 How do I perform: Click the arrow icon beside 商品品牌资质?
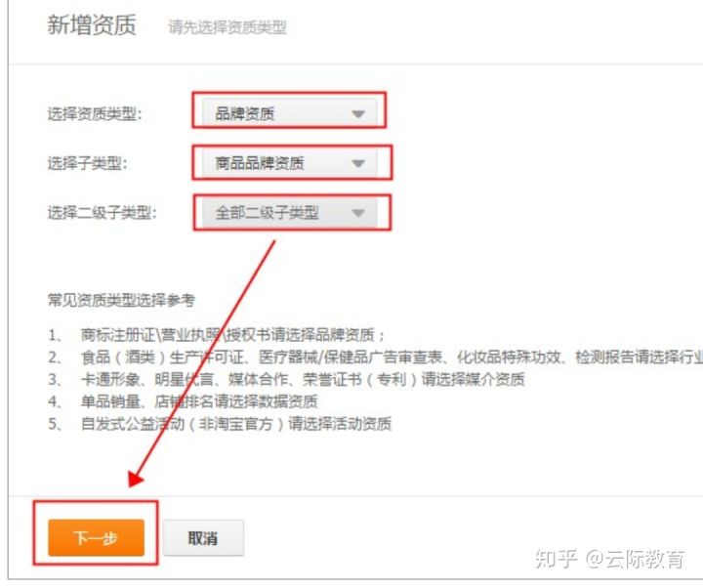[x=357, y=164]
